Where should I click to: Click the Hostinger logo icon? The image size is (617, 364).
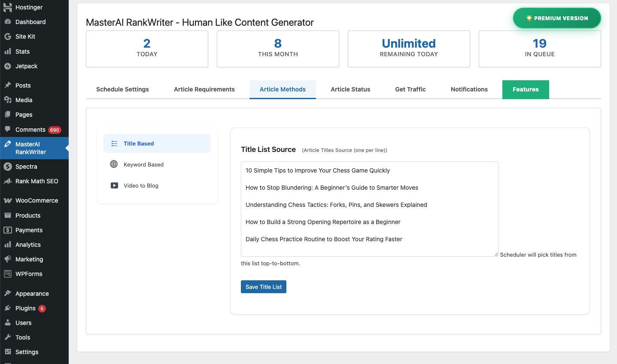8,7
